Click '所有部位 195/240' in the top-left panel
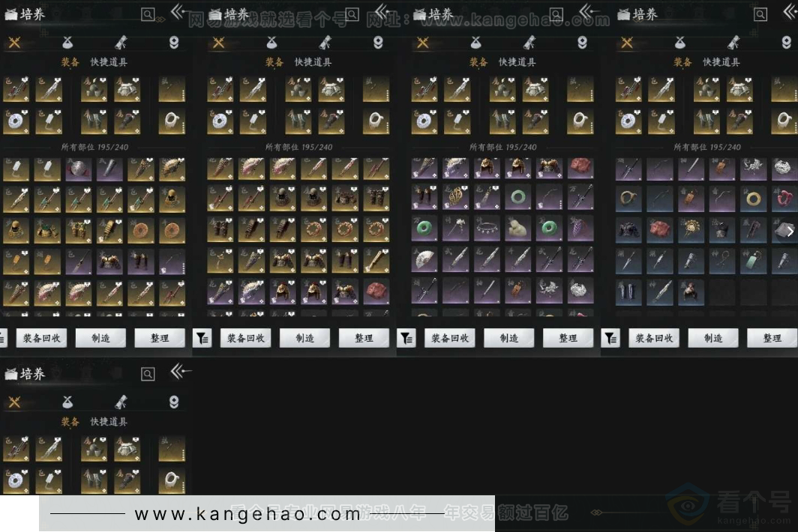The height and width of the screenshot is (532, 798). 94,147
